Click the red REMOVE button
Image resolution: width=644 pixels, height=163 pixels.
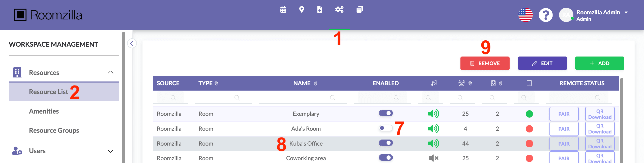[x=485, y=63]
